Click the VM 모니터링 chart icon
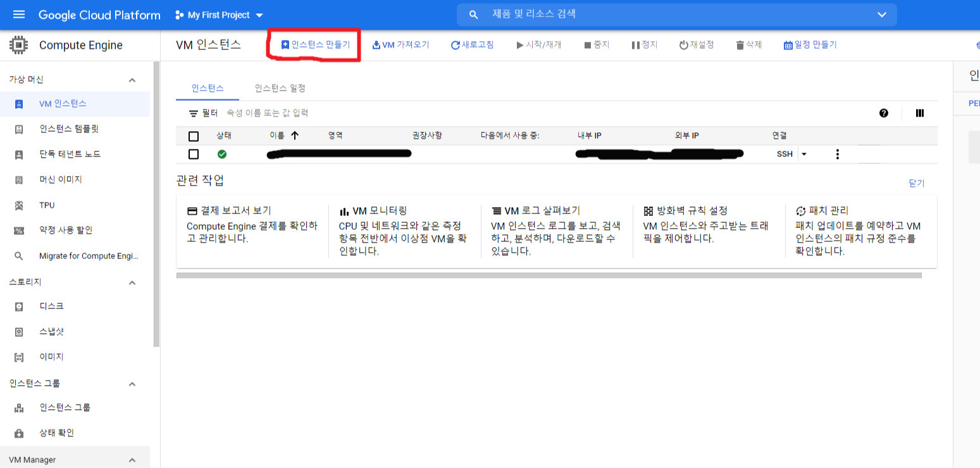 (344, 211)
